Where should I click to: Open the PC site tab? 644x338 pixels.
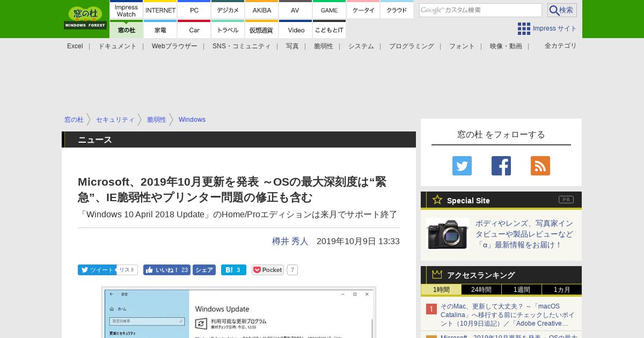194,10
